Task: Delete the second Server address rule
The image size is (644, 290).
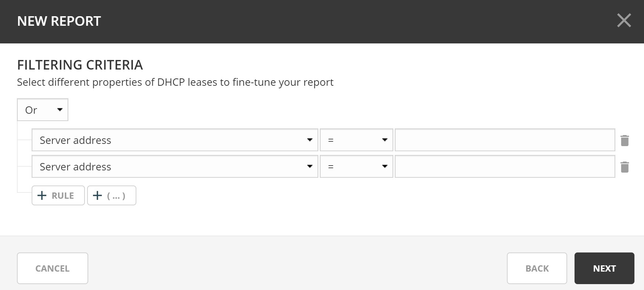Action: (625, 167)
